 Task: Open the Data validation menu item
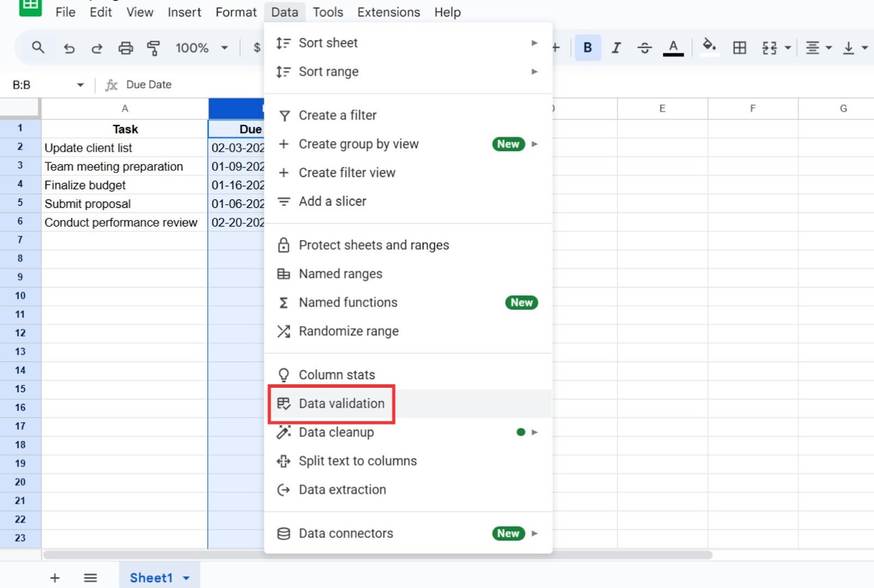[x=341, y=403]
